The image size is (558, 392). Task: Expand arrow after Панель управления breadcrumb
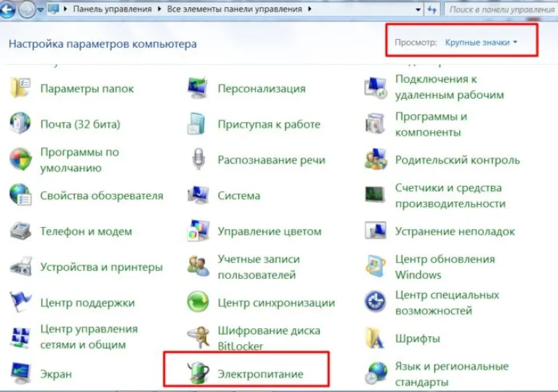pyautogui.click(x=159, y=9)
